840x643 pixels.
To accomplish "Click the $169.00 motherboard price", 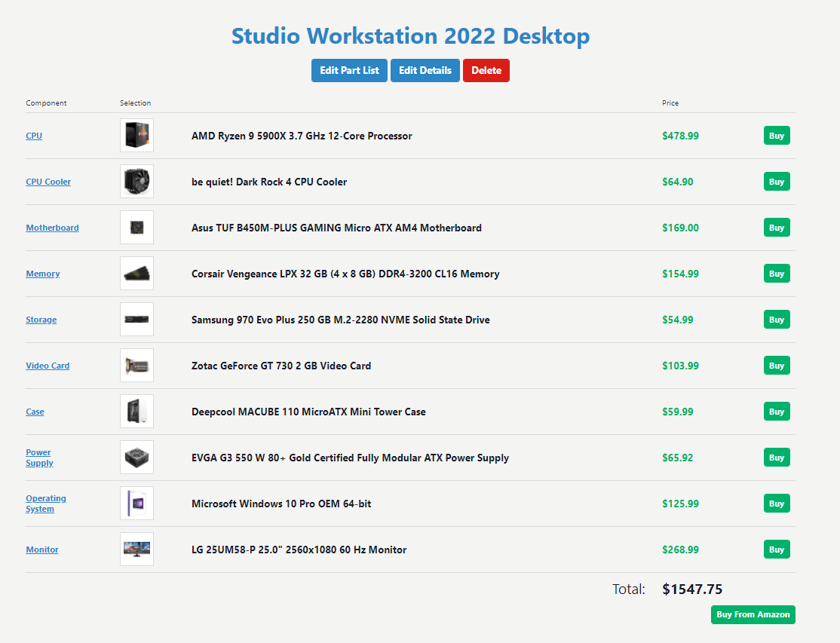I will (x=680, y=228).
